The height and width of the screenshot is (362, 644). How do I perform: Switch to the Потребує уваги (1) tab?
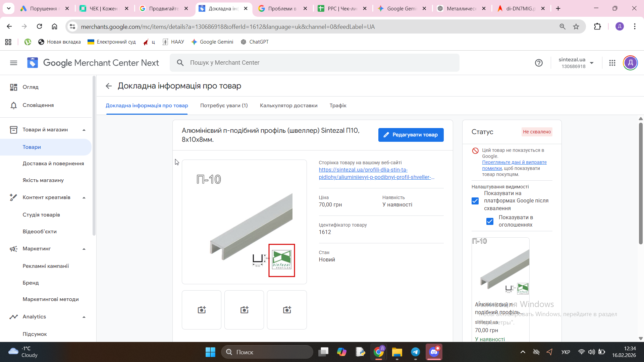[224, 106]
